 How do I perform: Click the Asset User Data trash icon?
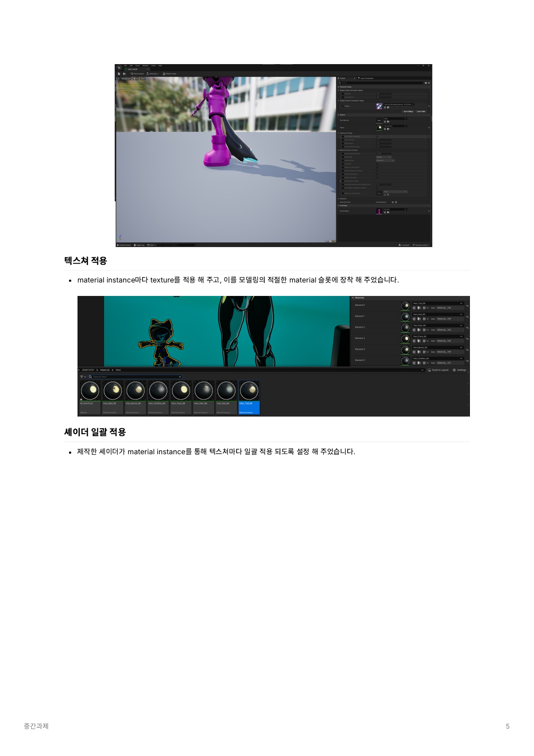396,202
